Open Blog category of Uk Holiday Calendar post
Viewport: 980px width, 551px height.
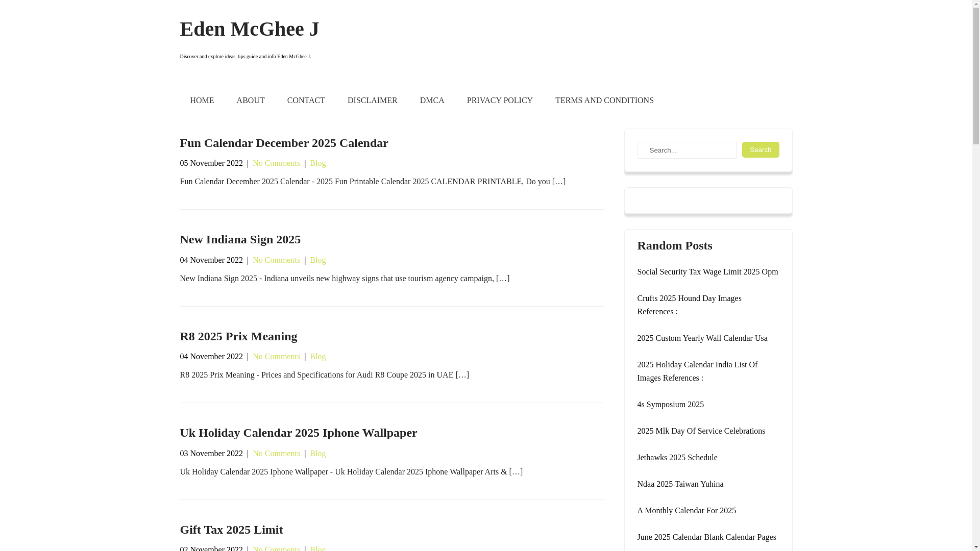point(317,454)
